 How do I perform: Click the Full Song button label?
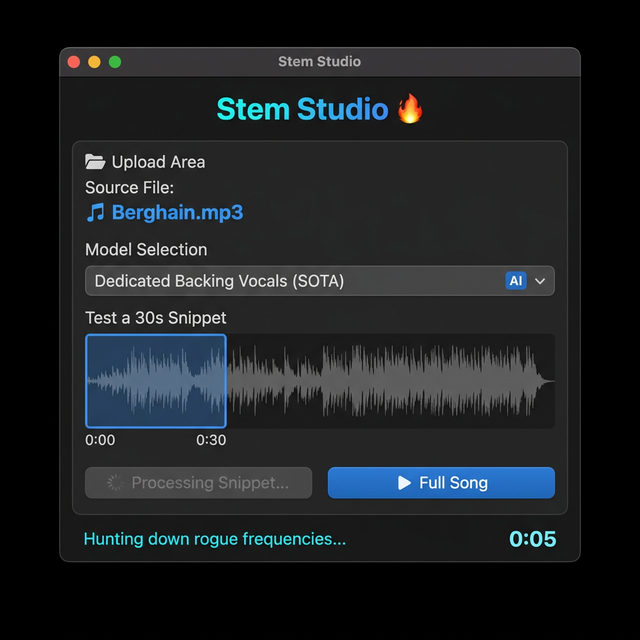pos(453,483)
